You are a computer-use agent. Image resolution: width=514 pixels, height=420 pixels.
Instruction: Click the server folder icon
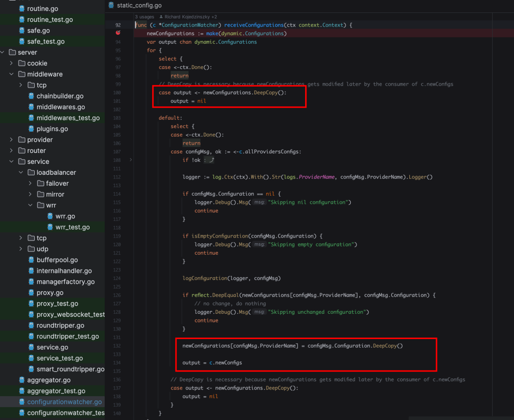[x=12, y=52]
